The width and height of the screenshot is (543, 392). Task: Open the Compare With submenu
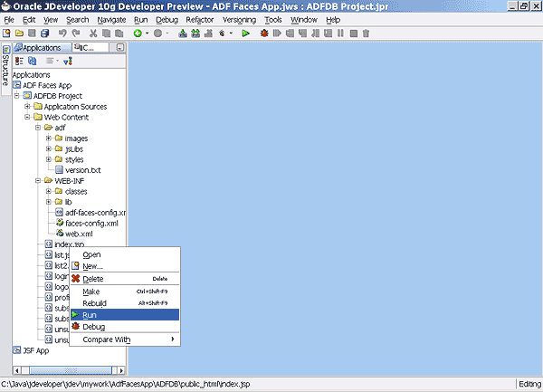tap(125, 339)
